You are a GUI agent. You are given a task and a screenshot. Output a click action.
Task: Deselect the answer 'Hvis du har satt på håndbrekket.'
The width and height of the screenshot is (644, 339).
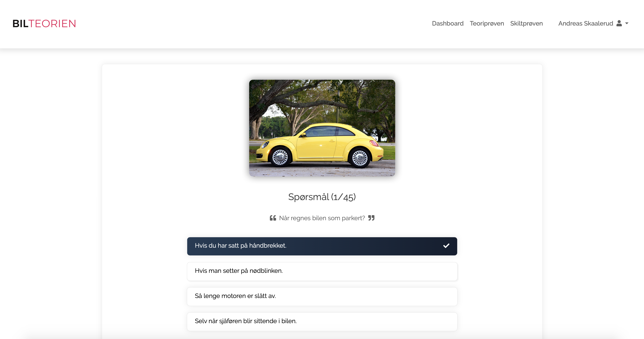322,246
